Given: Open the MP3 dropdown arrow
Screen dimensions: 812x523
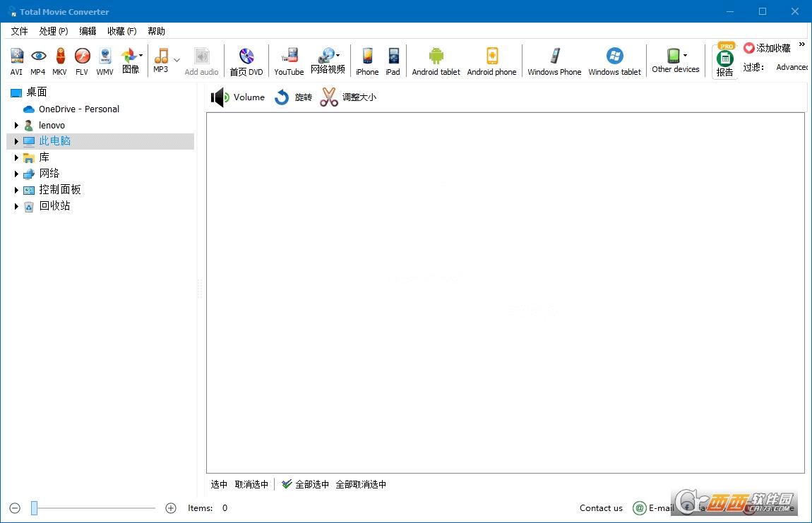Looking at the screenshot, I should tap(177, 60).
